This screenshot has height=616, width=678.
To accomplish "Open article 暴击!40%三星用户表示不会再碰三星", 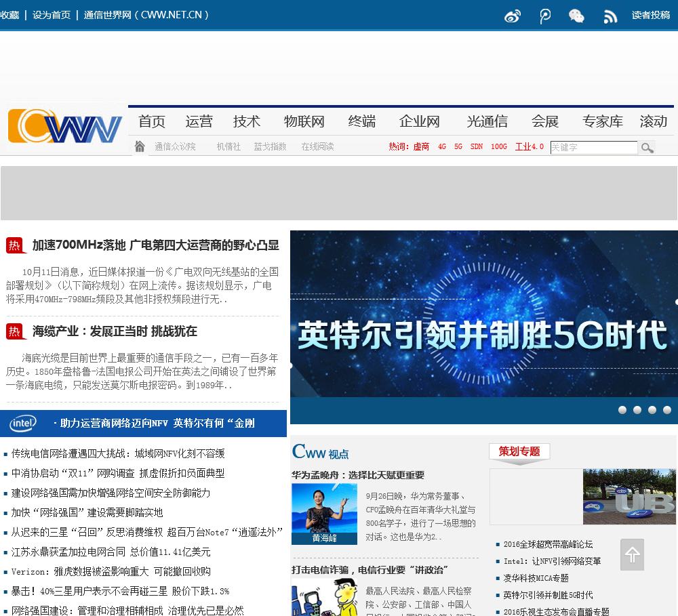I will pos(120,592).
